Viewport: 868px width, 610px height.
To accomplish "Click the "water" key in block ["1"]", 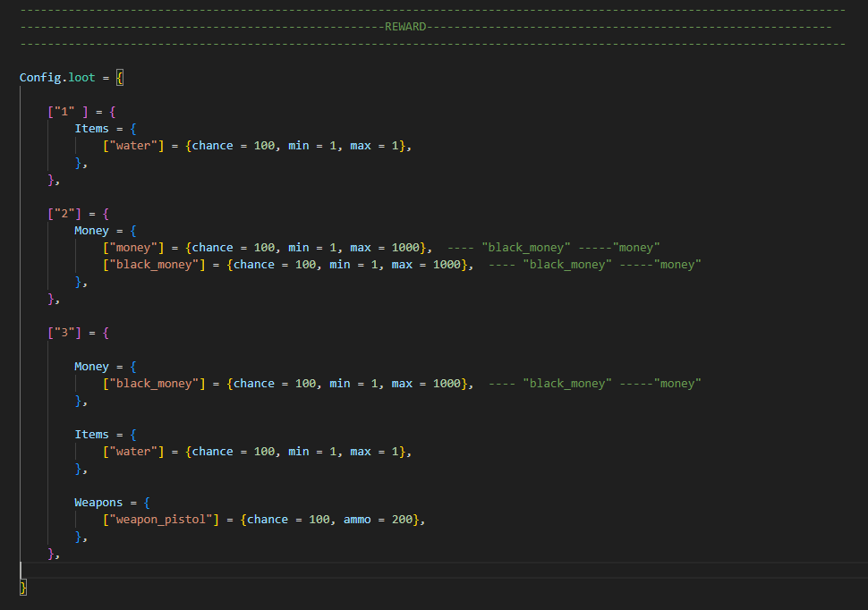I will click(x=133, y=146).
